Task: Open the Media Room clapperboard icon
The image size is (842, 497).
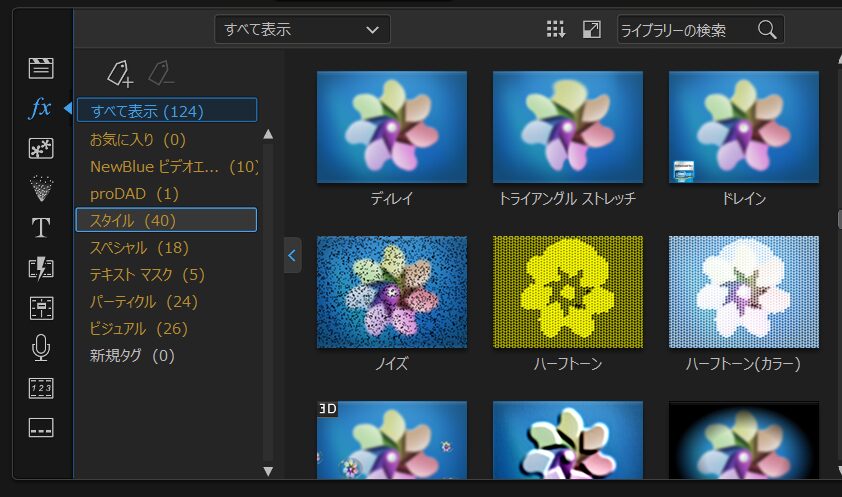Action: [41, 68]
